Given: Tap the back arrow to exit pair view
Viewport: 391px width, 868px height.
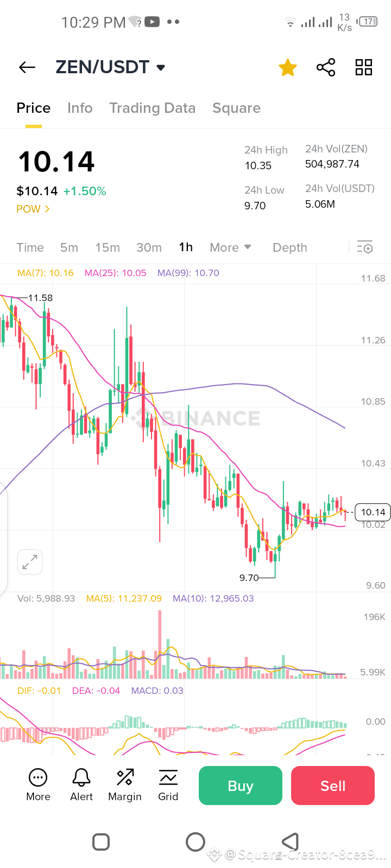Looking at the screenshot, I should [x=27, y=67].
